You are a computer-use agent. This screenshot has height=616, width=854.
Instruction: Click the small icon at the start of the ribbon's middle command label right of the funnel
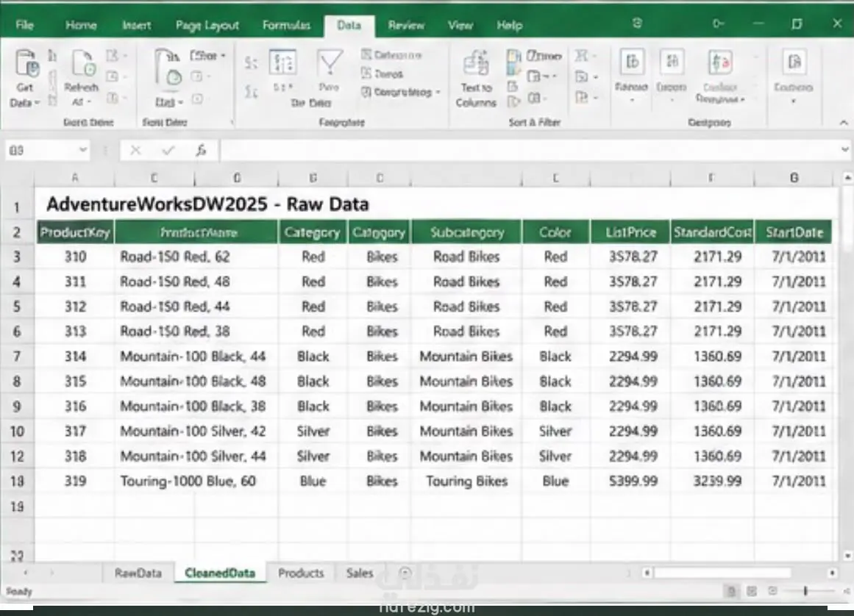[x=366, y=74]
